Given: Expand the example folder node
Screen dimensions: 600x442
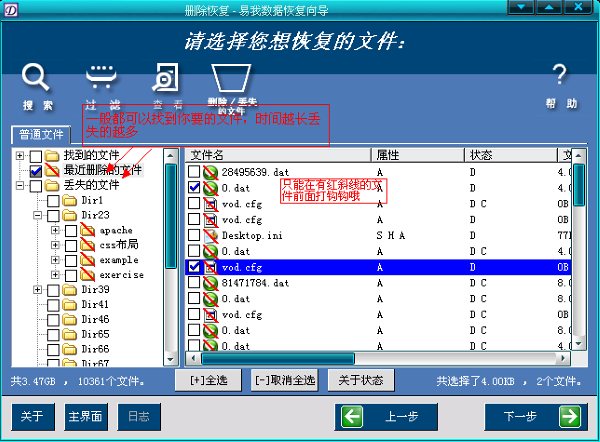Looking at the screenshot, I should tap(55, 260).
